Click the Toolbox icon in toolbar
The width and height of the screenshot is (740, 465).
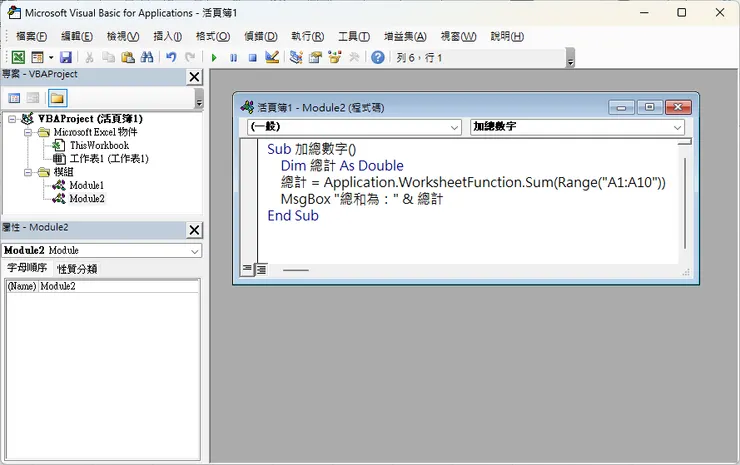pyautogui.click(x=354, y=58)
